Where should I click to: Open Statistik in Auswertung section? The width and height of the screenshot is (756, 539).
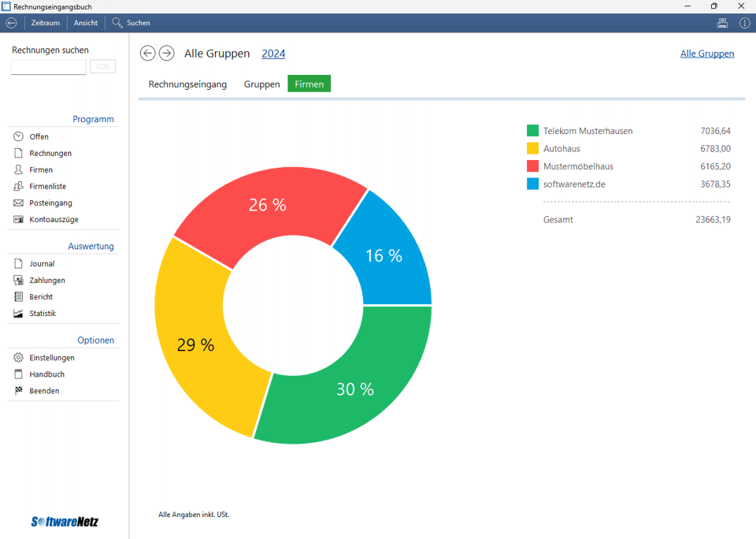[x=43, y=314]
